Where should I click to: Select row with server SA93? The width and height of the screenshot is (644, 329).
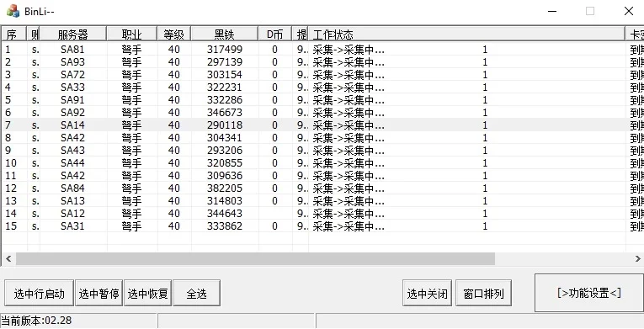click(322, 62)
